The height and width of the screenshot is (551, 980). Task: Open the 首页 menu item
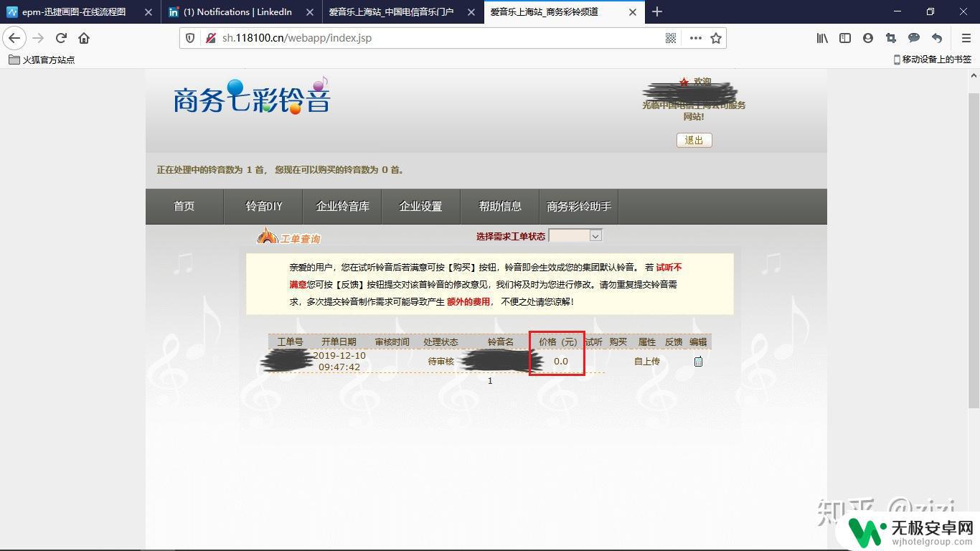[184, 207]
